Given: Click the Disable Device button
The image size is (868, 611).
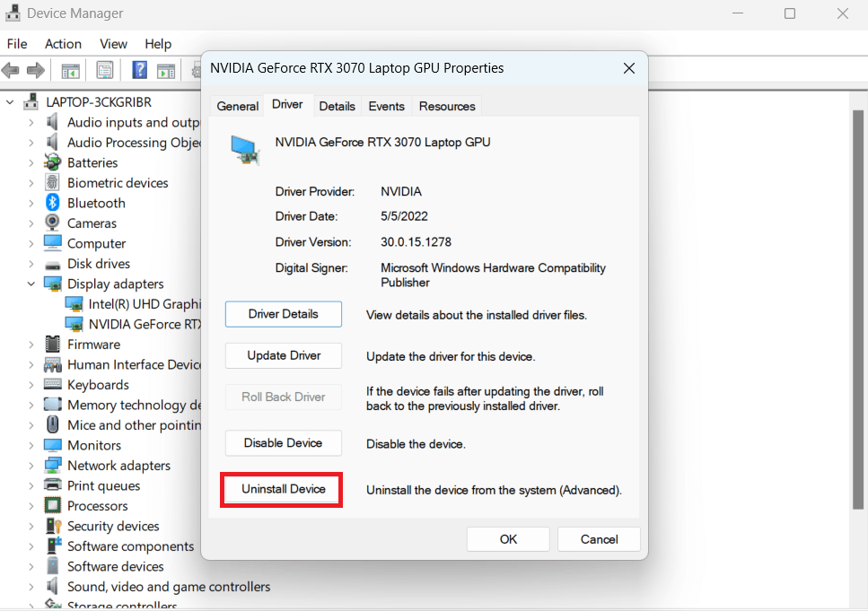Looking at the screenshot, I should pyautogui.click(x=284, y=442).
